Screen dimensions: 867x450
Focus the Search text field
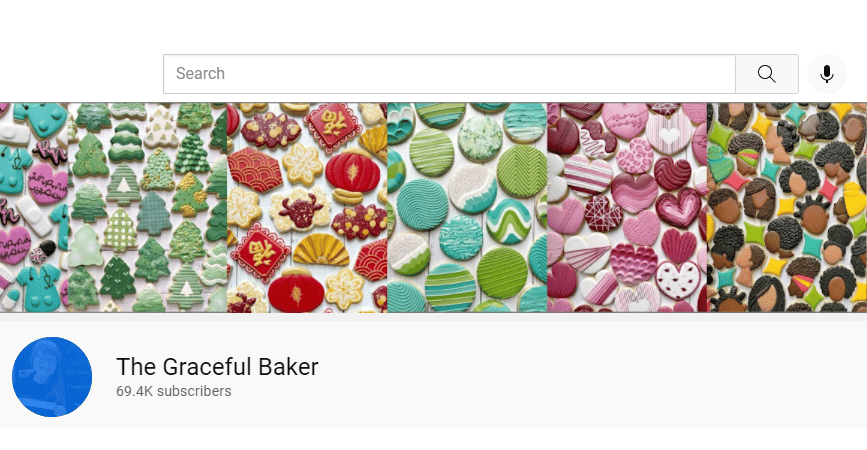pyautogui.click(x=449, y=74)
